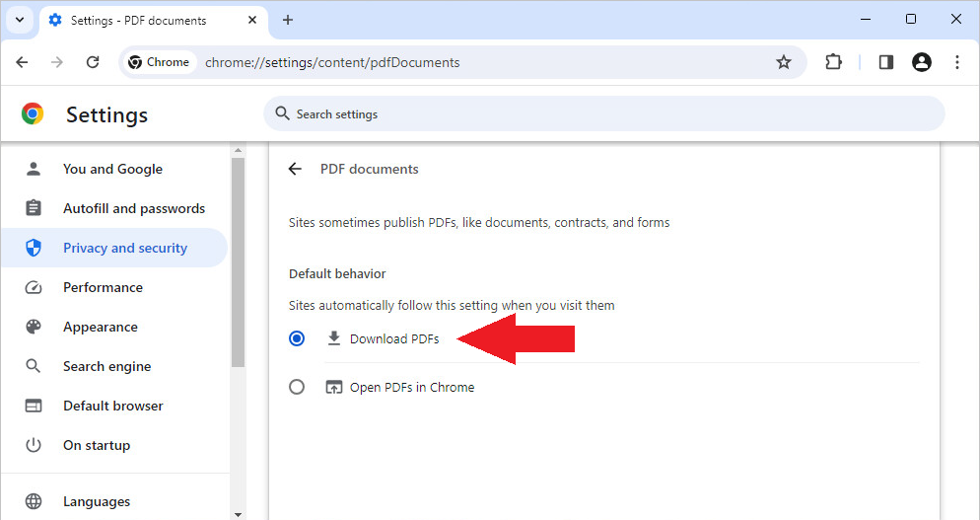Click the Default behavior heading

tap(337, 273)
